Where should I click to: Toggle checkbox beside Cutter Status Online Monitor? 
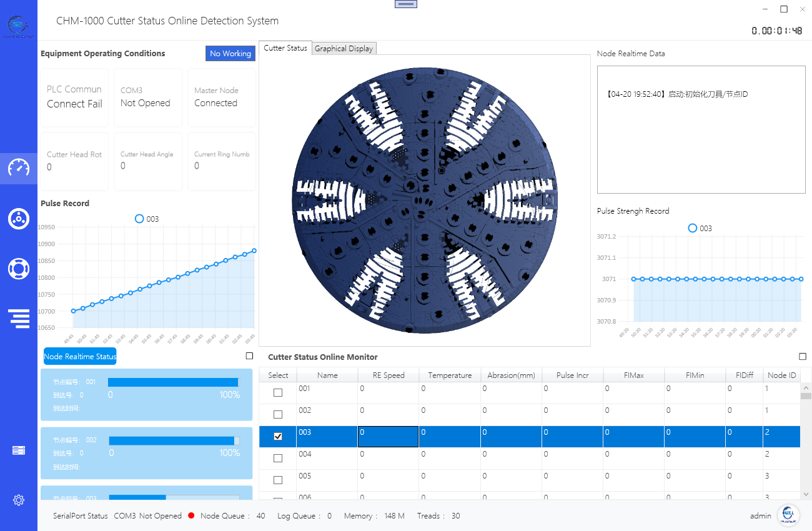(803, 357)
